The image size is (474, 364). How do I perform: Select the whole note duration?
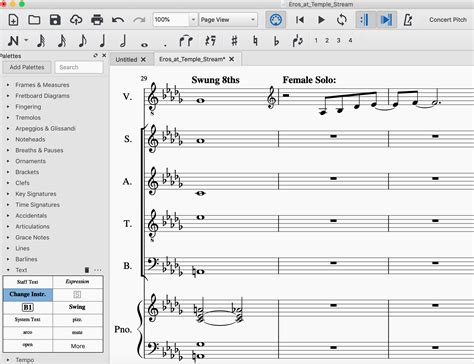click(x=144, y=44)
